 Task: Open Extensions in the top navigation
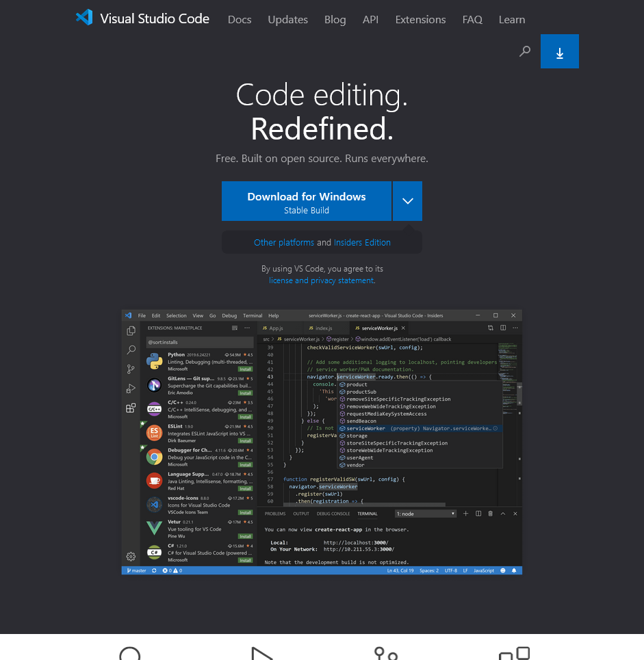[x=420, y=20]
